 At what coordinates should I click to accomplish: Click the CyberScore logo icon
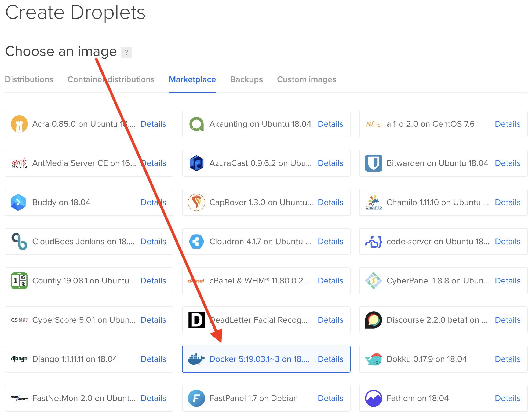(x=19, y=320)
